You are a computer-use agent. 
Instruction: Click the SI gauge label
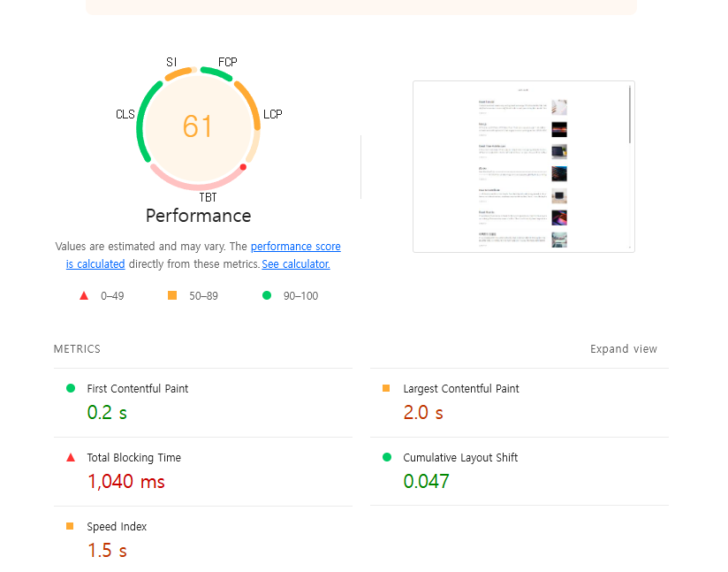(171, 62)
